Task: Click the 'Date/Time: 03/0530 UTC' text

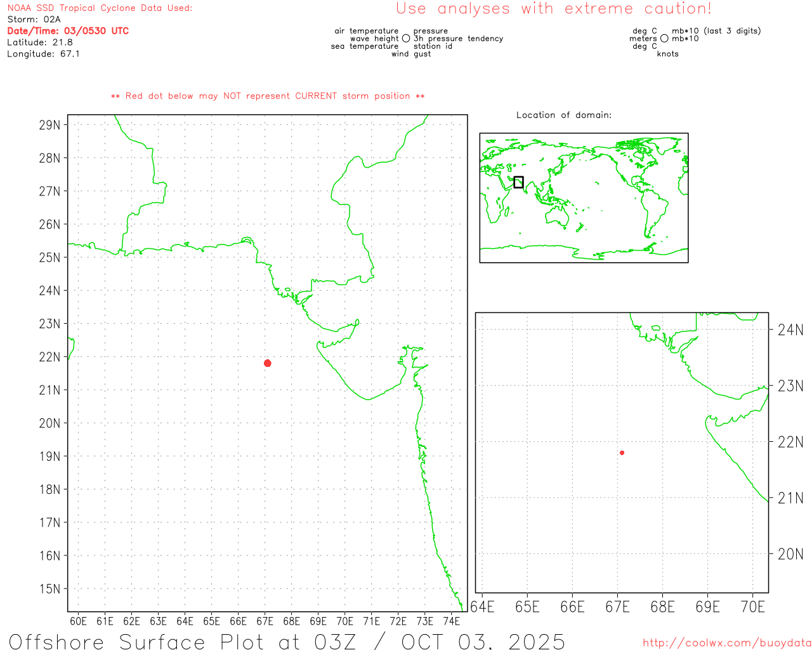Action: coord(68,31)
